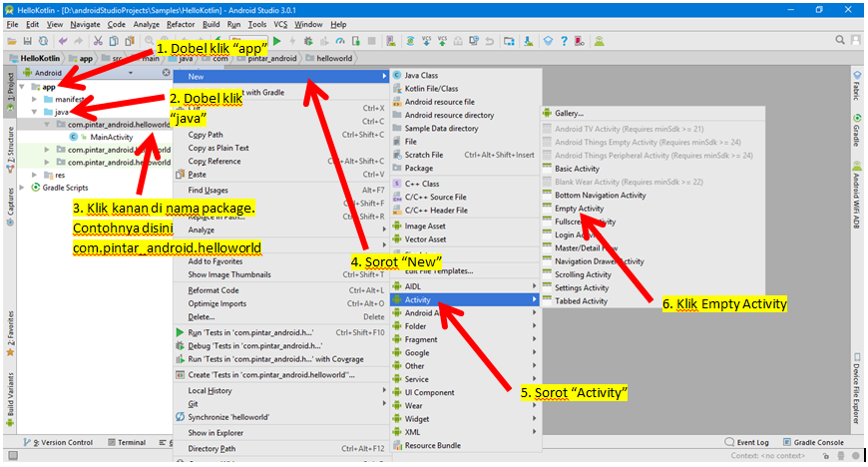Click the Stop square toolbar icon

(372, 41)
